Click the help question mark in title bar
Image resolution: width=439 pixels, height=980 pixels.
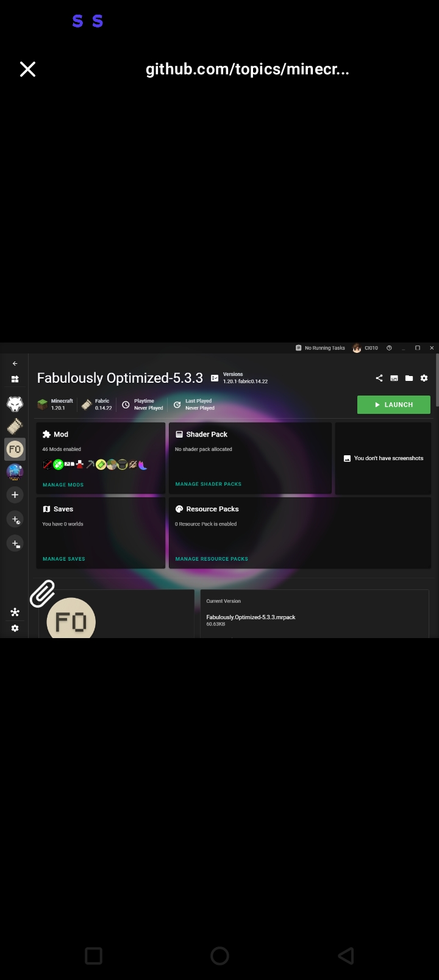click(389, 348)
